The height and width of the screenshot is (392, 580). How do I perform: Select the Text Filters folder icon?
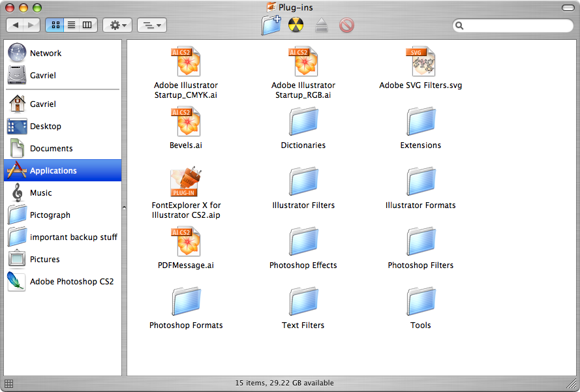coord(303,301)
